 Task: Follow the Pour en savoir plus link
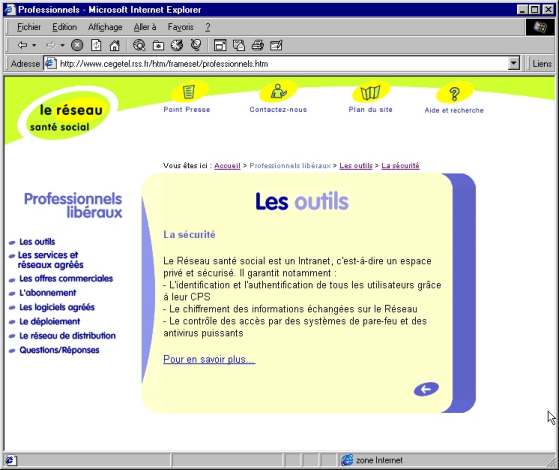point(209,359)
